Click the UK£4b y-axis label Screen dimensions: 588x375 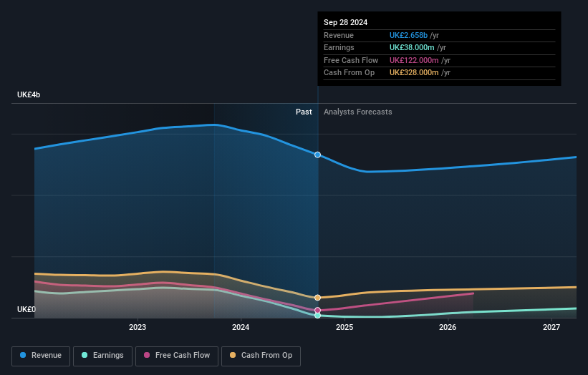coord(29,94)
